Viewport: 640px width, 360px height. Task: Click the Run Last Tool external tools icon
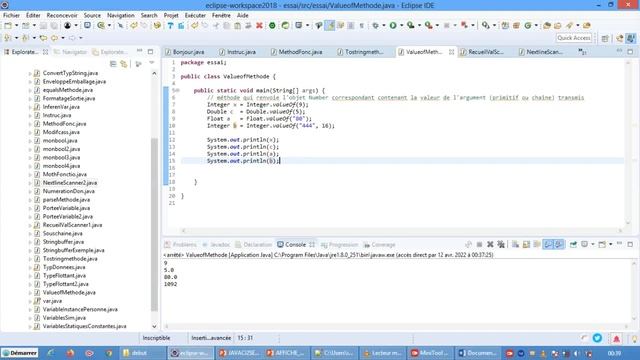tap(428, 25)
